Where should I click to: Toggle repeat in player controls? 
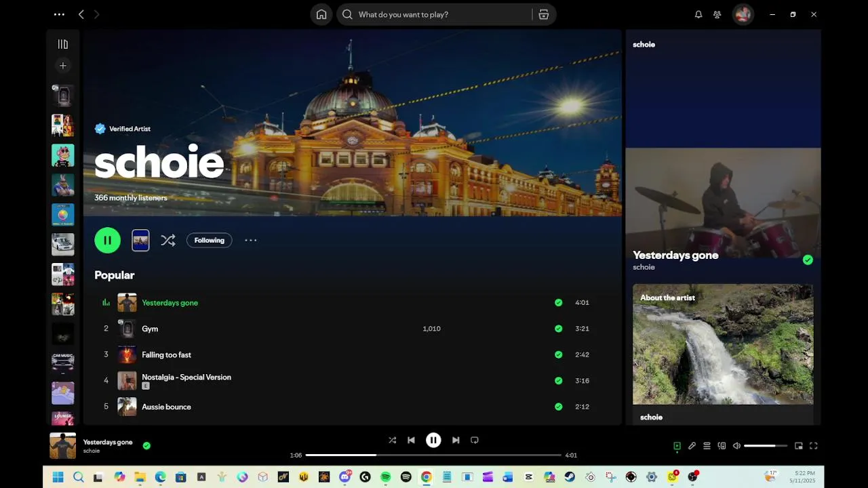tap(475, 440)
